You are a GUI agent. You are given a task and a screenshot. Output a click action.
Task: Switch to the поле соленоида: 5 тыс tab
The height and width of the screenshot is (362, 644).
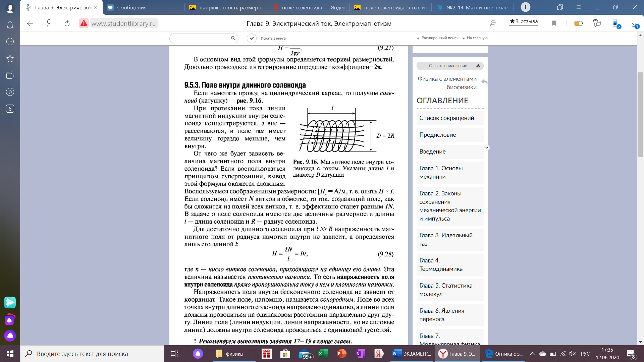click(391, 7)
